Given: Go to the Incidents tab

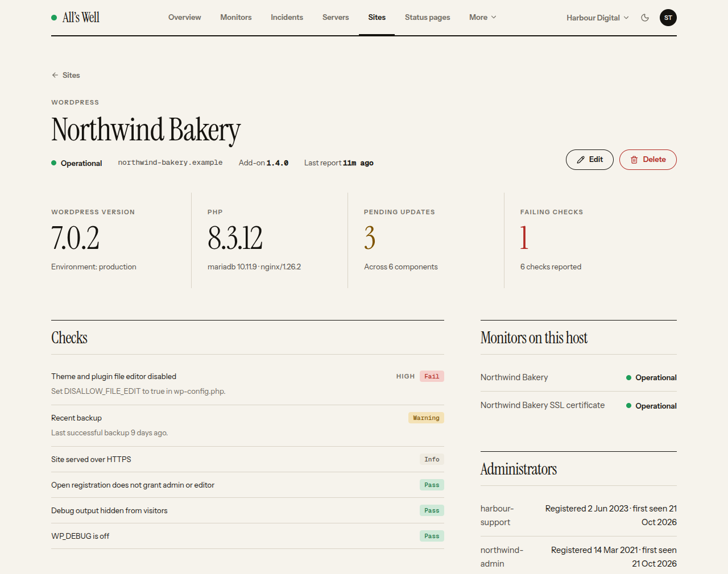Looking at the screenshot, I should (x=287, y=18).
